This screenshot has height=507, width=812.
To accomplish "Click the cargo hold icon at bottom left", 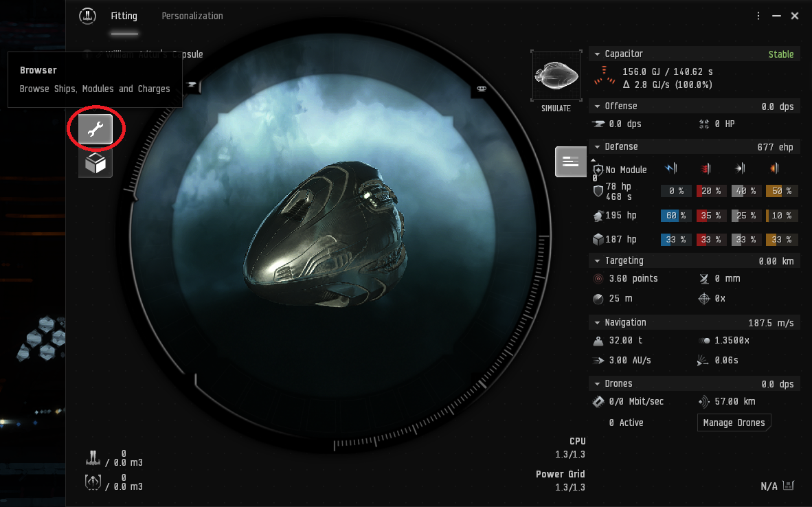I will point(93,458).
